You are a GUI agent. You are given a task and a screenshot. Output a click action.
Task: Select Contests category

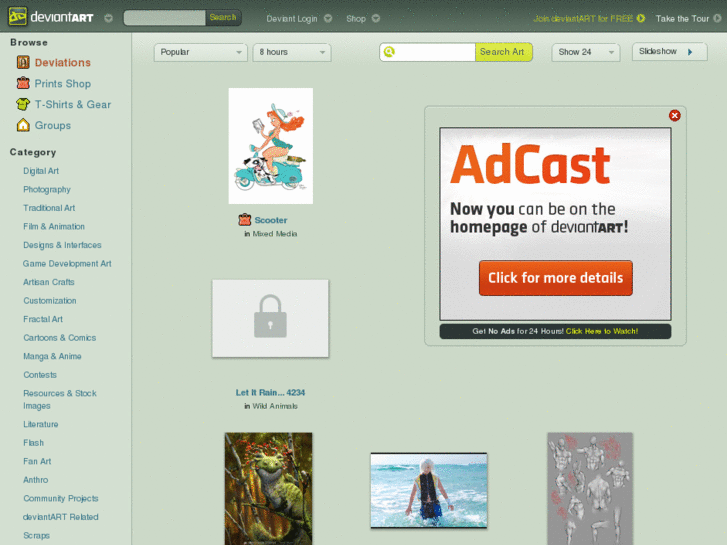[40, 375]
